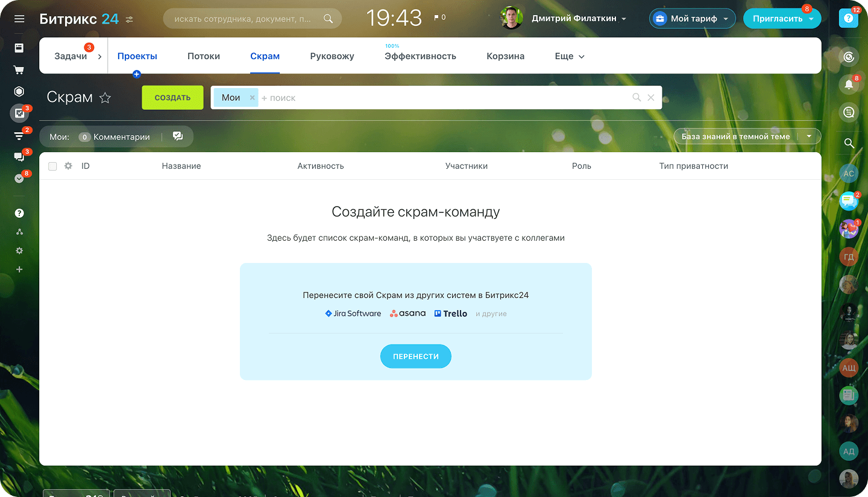Tick the select-all checkbox in table header

(52, 166)
